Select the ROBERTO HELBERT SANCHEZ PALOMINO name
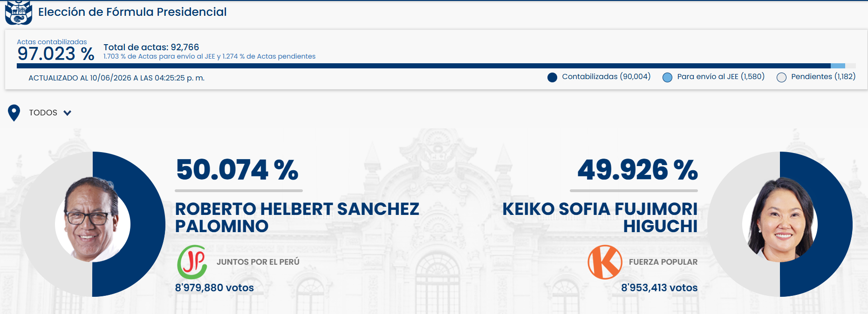The image size is (868, 314). pos(297,217)
